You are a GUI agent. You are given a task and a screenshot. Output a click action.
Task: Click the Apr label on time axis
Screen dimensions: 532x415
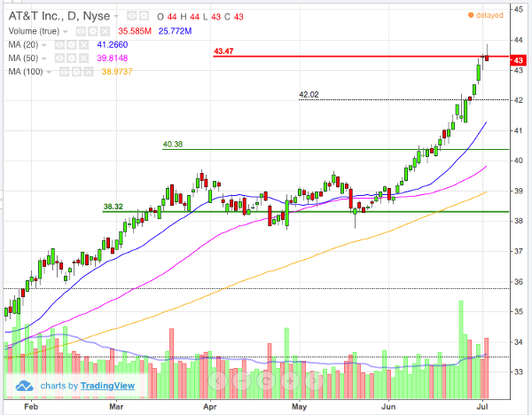click(210, 406)
